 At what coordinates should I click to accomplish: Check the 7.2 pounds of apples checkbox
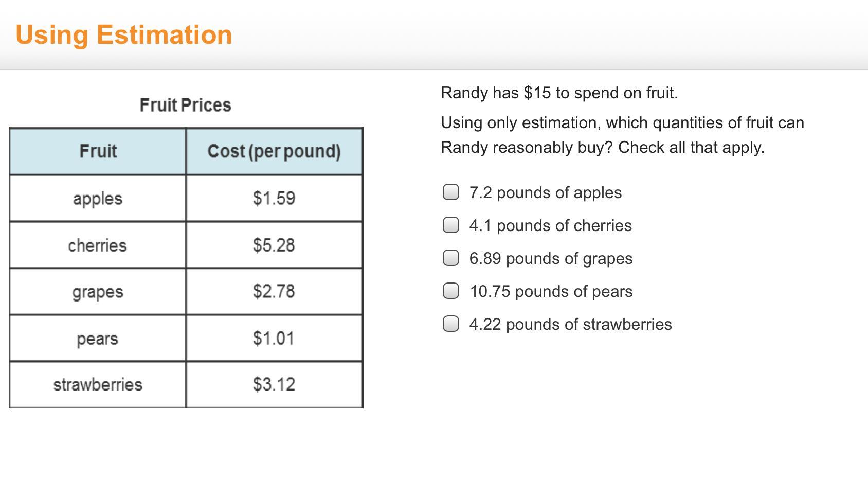click(451, 192)
